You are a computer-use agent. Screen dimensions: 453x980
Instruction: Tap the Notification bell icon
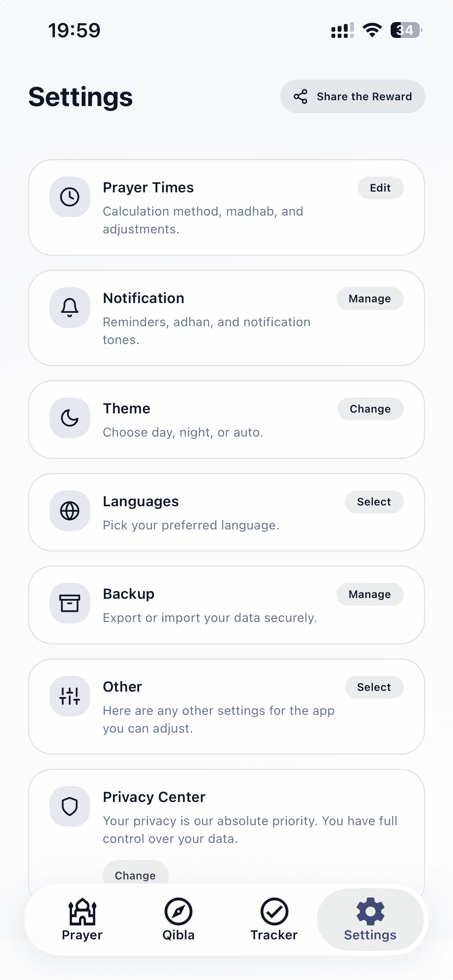pyautogui.click(x=70, y=308)
